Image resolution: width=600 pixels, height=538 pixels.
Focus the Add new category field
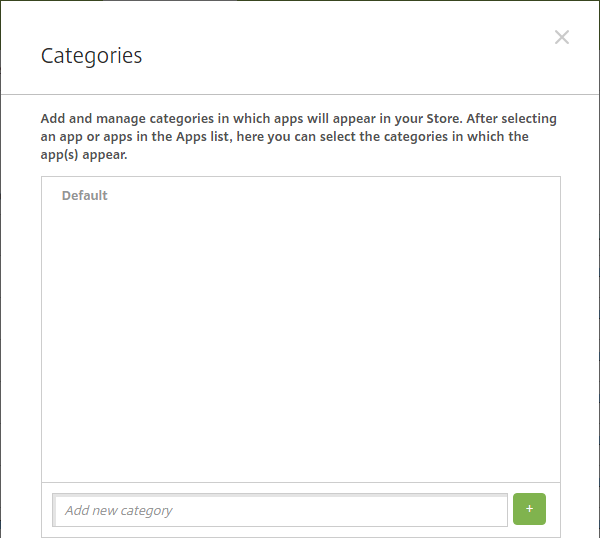tap(280, 510)
